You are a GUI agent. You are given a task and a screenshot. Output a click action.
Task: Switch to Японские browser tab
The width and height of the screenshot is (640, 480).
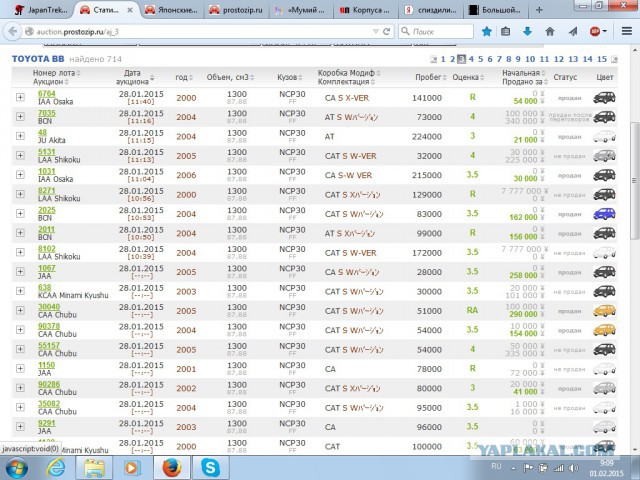(x=172, y=10)
